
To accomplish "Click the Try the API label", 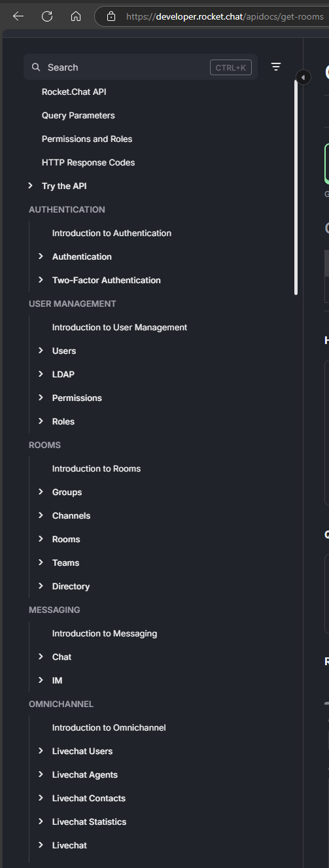I will click(64, 186).
